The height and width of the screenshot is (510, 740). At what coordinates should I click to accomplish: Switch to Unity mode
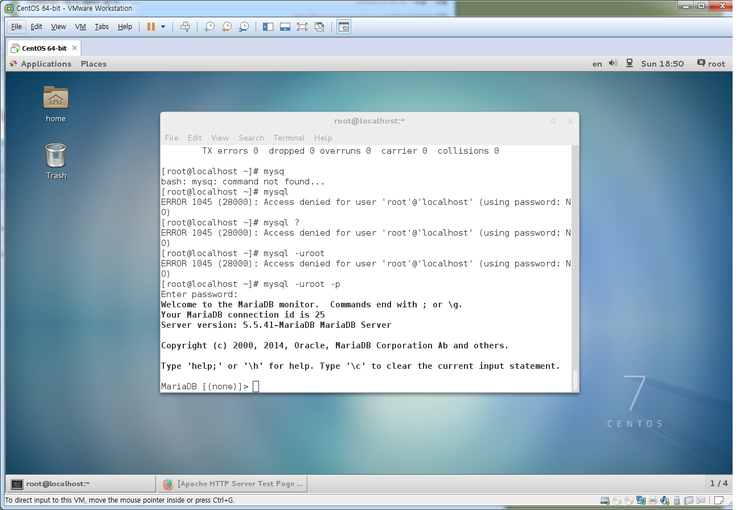pos(320,27)
